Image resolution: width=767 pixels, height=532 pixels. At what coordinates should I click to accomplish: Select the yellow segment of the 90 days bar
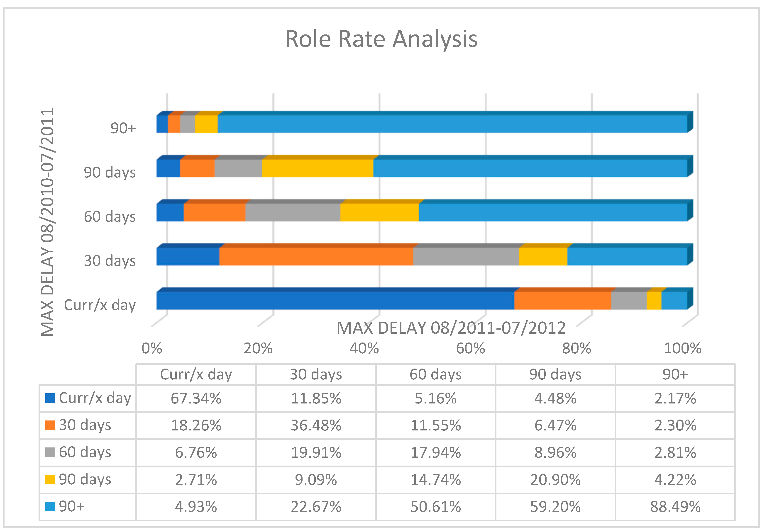317,168
